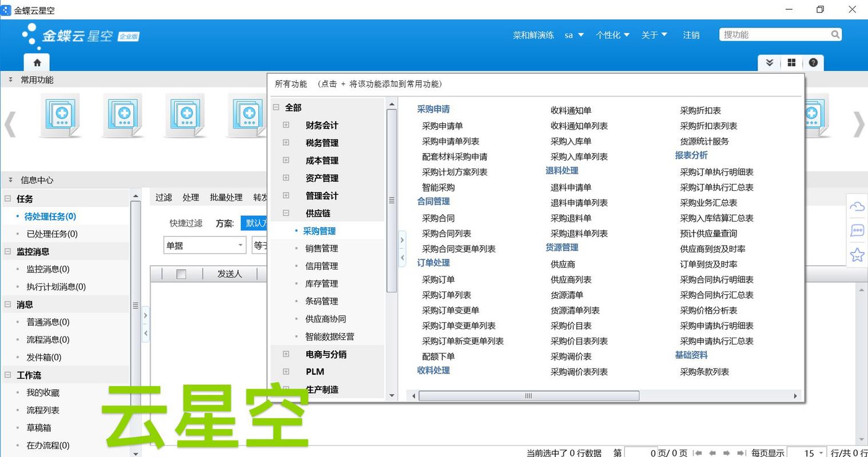Open the all-functions grid icon
This screenshot has height=457, width=868.
(791, 63)
